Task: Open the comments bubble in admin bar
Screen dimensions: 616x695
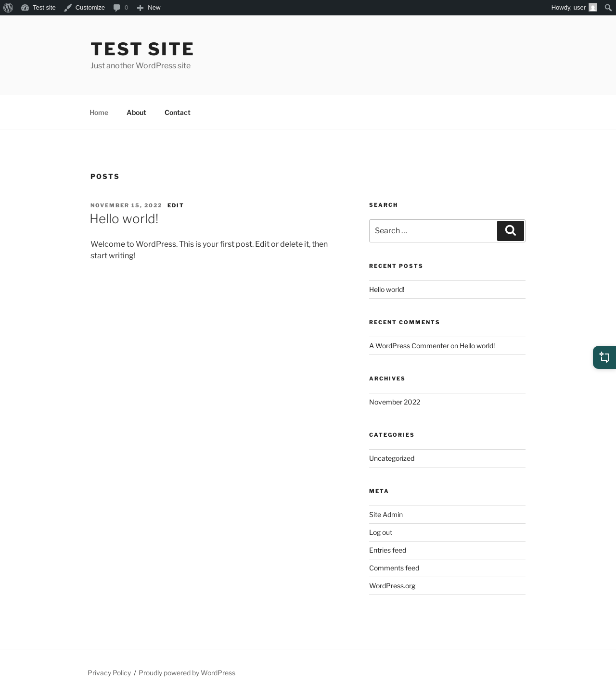Action: click(x=120, y=8)
